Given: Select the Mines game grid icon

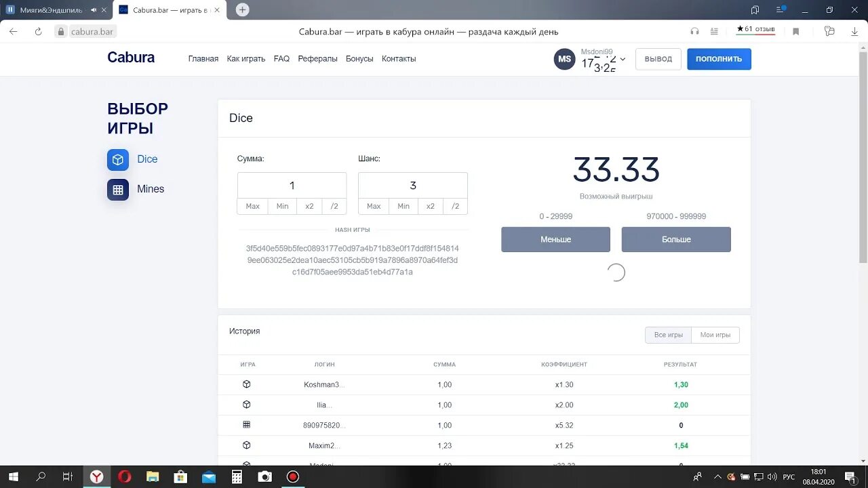Looking at the screenshot, I should point(118,190).
